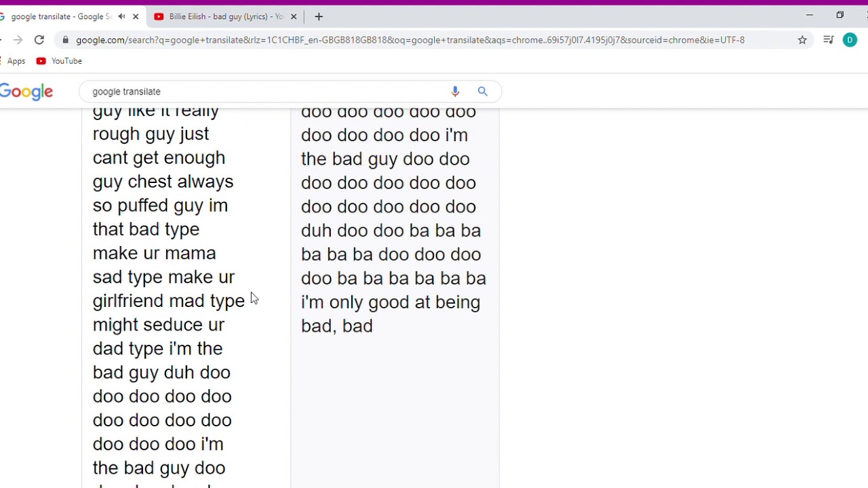
Task: Mute tab via speaker icon on Google tab
Action: pos(121,16)
